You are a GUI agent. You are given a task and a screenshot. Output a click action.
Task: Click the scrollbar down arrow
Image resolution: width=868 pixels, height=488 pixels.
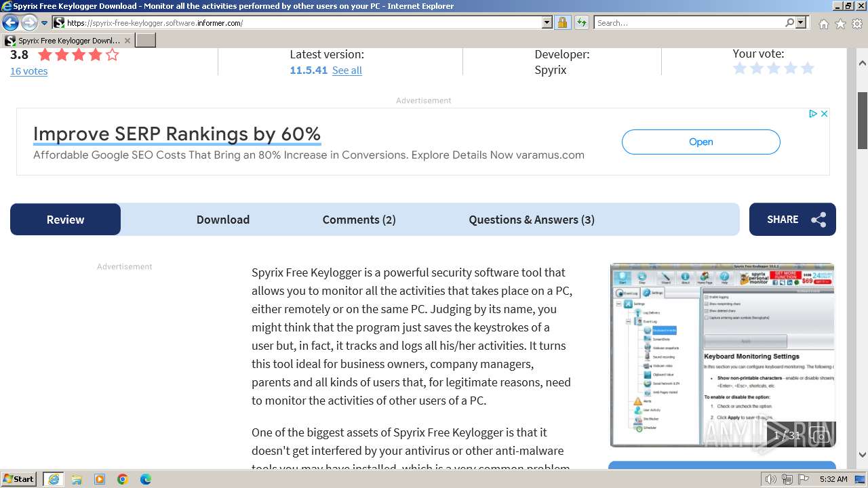pos(863,455)
